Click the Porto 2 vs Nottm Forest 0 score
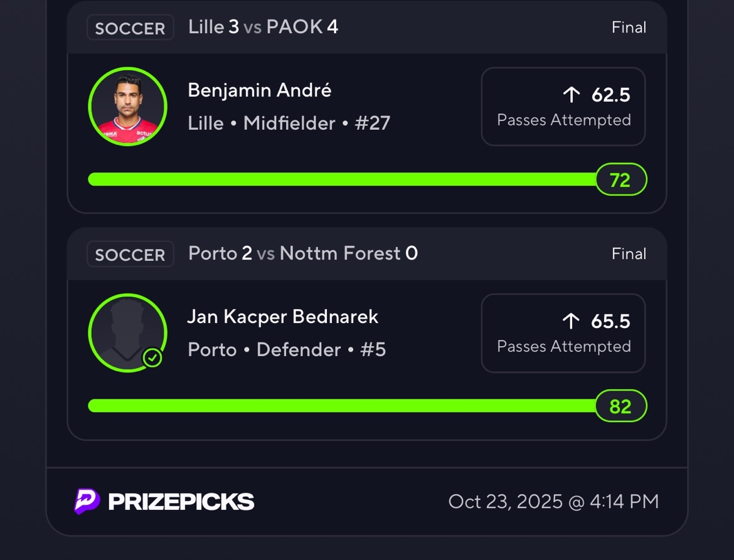734x560 pixels. 303,253
